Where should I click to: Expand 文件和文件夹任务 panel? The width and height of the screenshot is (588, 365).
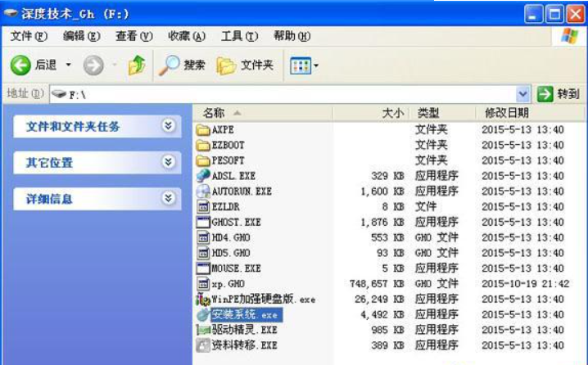[168, 126]
